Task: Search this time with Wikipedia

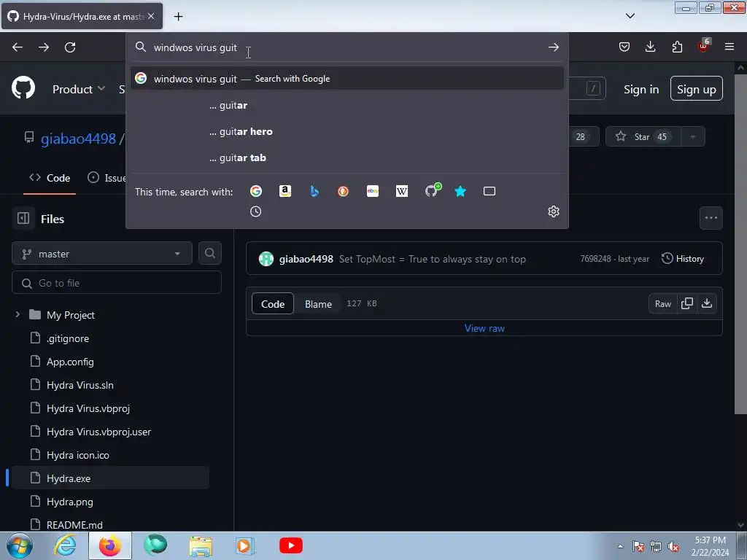Action: coord(402,191)
